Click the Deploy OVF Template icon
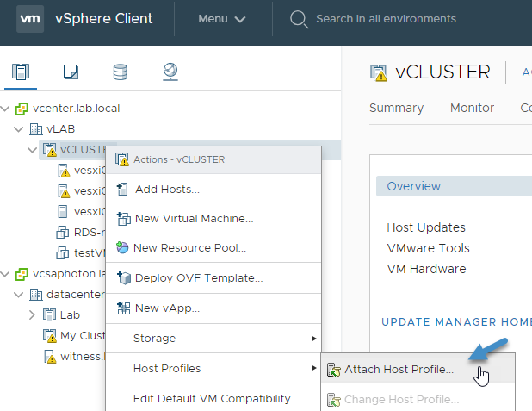The height and width of the screenshot is (411, 532). coord(123,277)
